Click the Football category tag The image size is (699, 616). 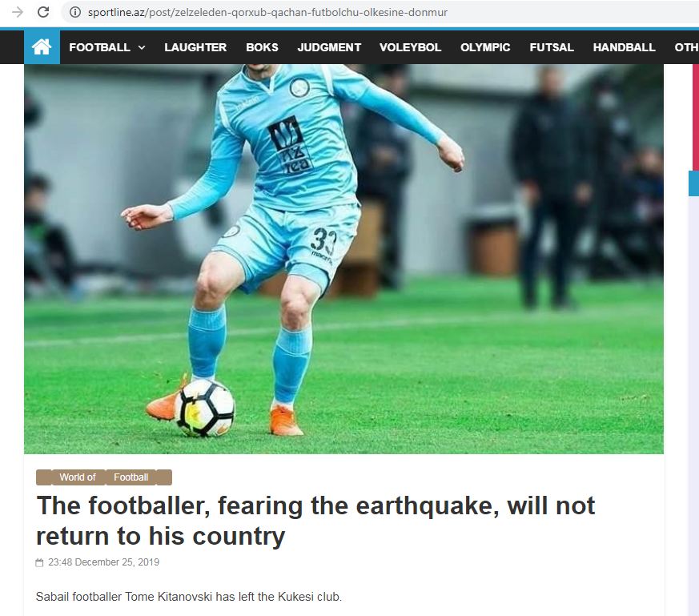131,477
